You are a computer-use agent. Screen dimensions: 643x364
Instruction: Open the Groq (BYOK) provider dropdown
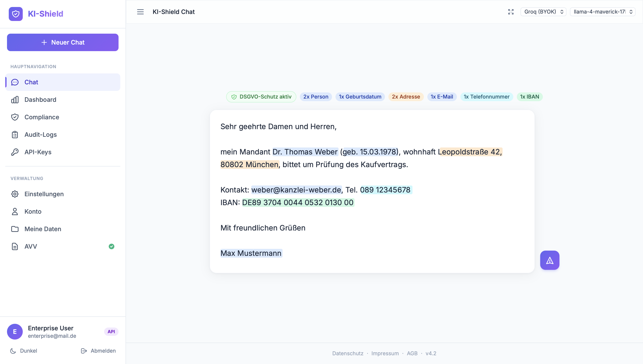tap(543, 12)
